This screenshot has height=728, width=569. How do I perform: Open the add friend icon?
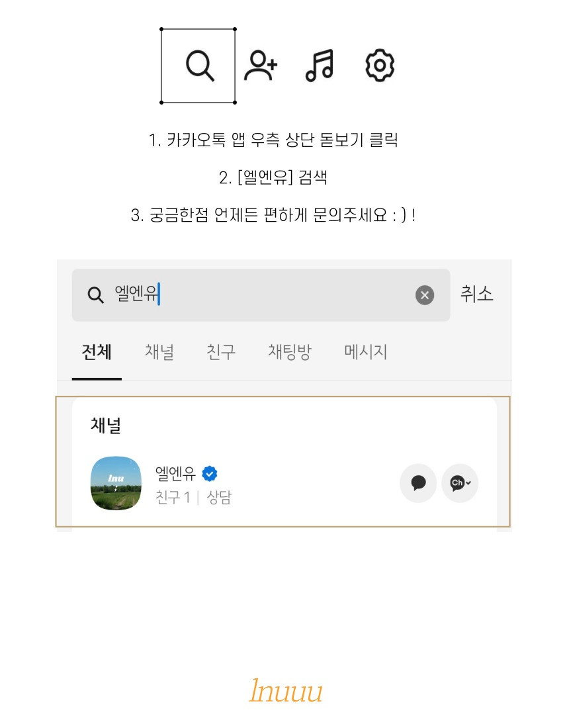(261, 66)
